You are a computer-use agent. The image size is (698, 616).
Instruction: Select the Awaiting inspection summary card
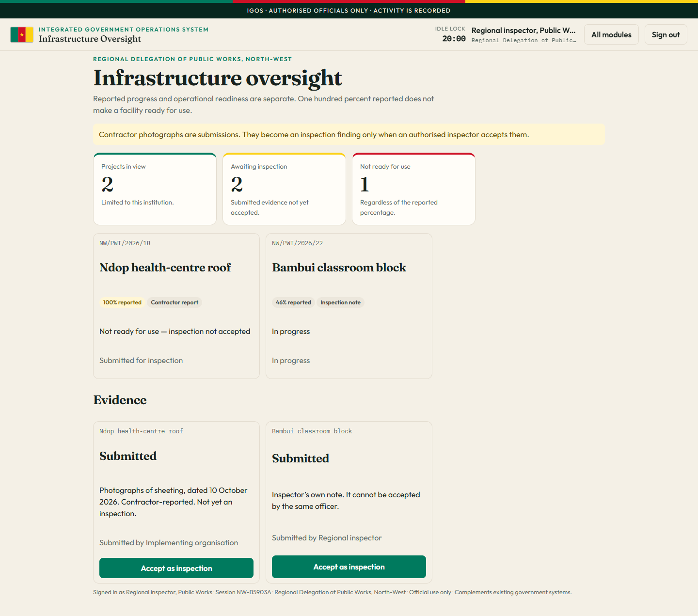[284, 189]
